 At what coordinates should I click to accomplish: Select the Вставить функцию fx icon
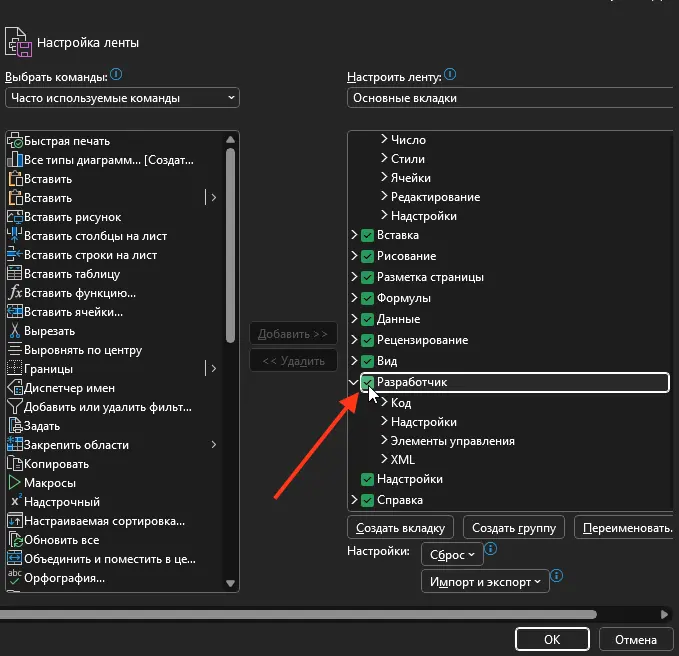[x=15, y=293]
